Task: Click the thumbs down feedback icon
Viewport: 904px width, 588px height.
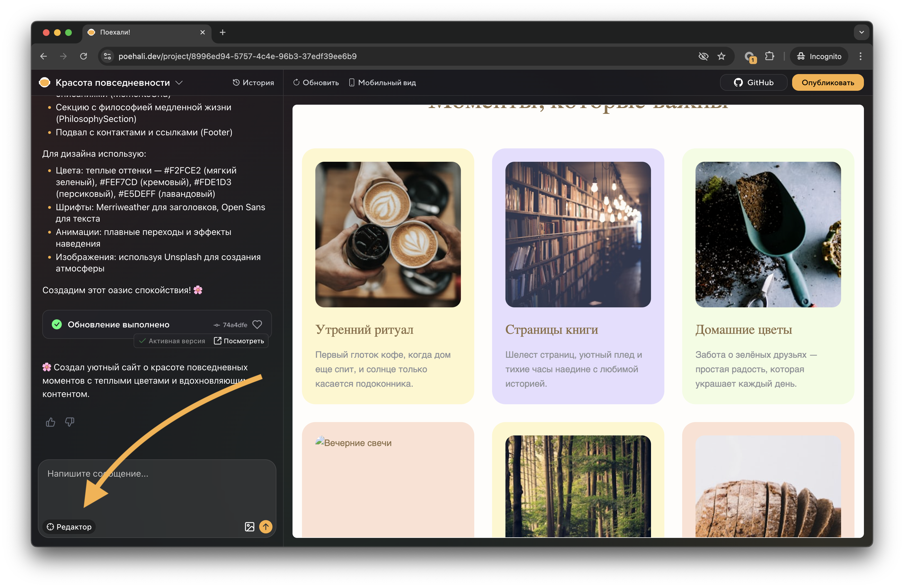Action: click(70, 422)
